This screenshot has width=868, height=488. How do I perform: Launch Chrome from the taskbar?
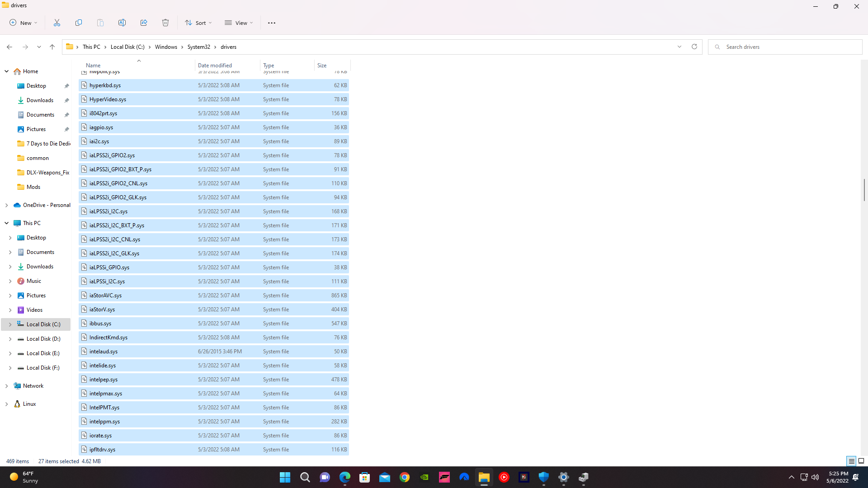coord(405,477)
